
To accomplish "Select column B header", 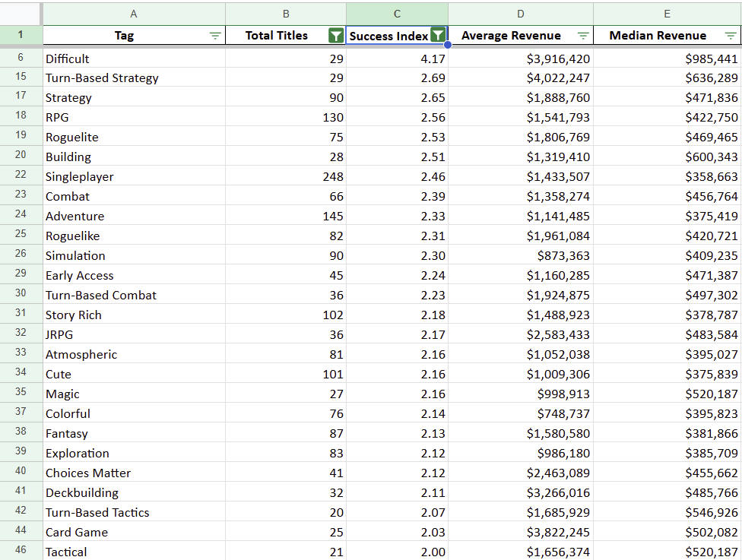I will pyautogui.click(x=286, y=14).
